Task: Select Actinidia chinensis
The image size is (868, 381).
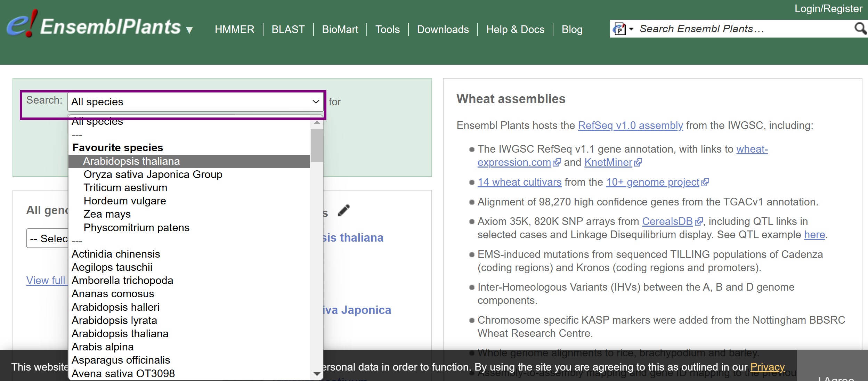Action: coord(189,254)
